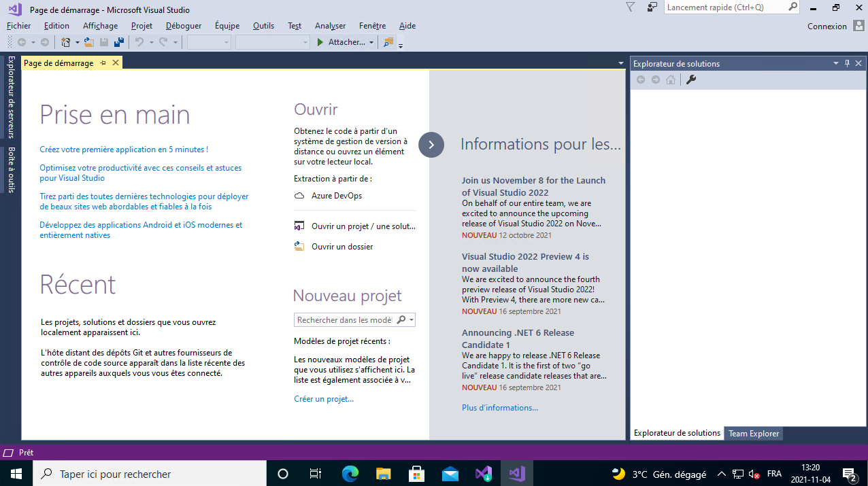Click the New Project toolbar icon
The image size is (868, 486).
65,42
